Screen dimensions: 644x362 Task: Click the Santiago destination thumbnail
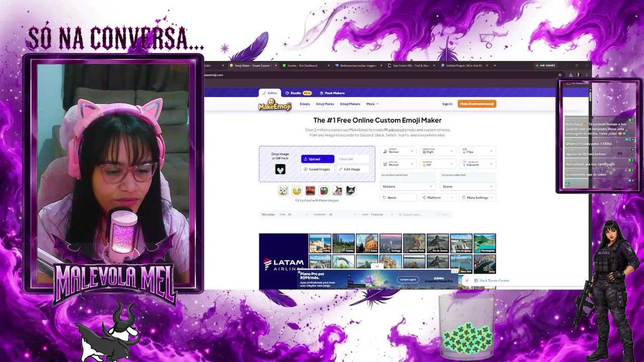pyautogui.click(x=390, y=243)
